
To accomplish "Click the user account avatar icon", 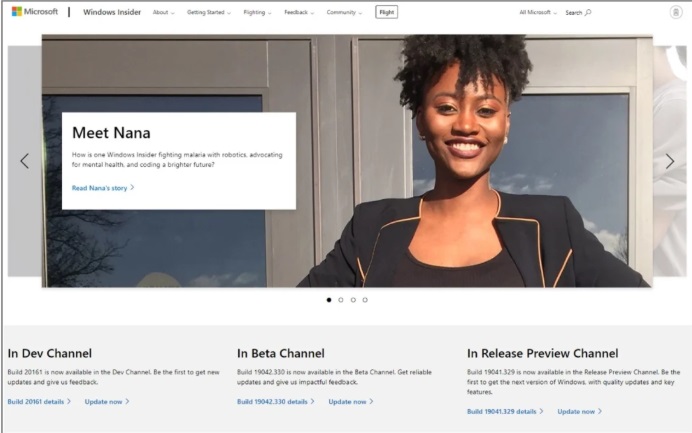I will pyautogui.click(x=676, y=12).
